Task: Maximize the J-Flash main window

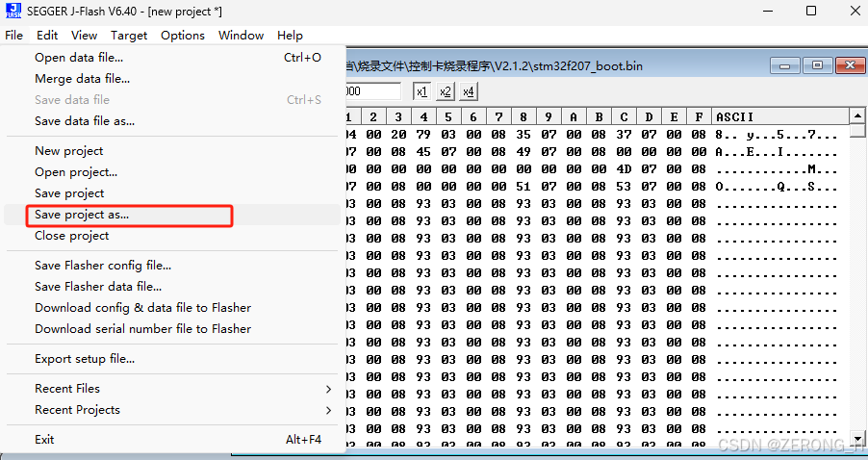Action: coord(811,11)
